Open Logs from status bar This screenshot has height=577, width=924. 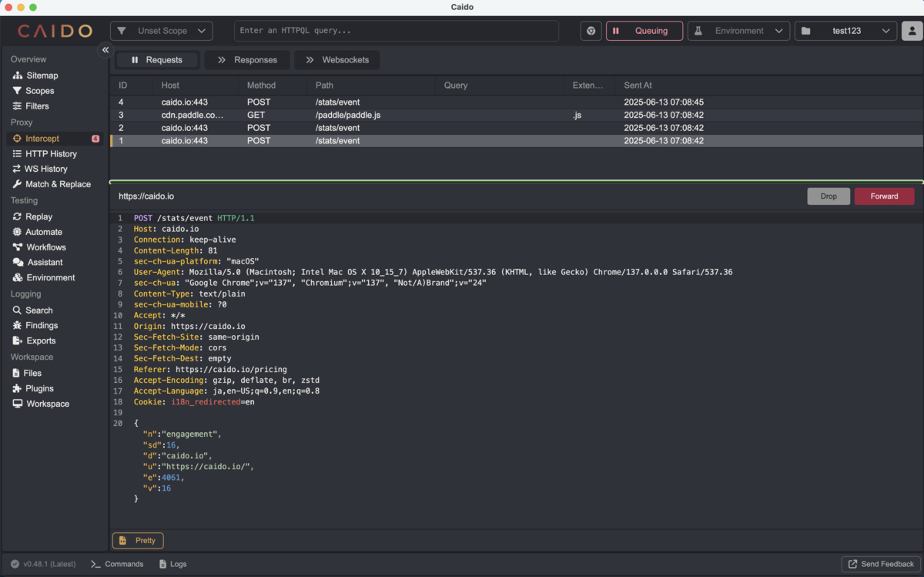pos(173,564)
